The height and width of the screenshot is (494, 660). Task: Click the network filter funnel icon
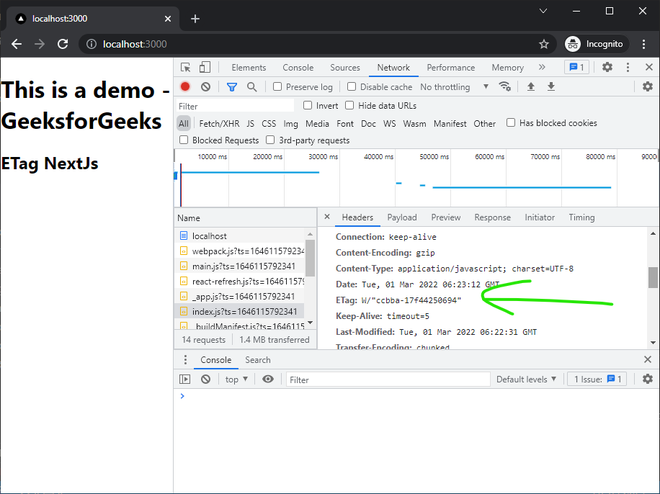pyautogui.click(x=231, y=87)
